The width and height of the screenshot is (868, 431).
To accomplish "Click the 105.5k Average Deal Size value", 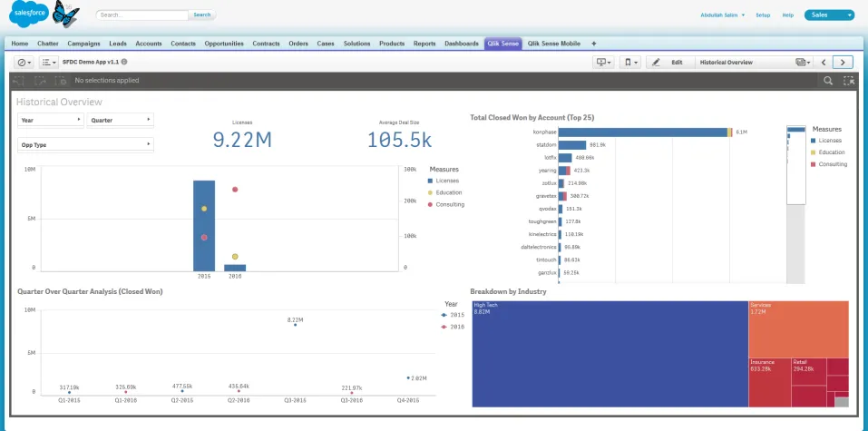I will (400, 140).
